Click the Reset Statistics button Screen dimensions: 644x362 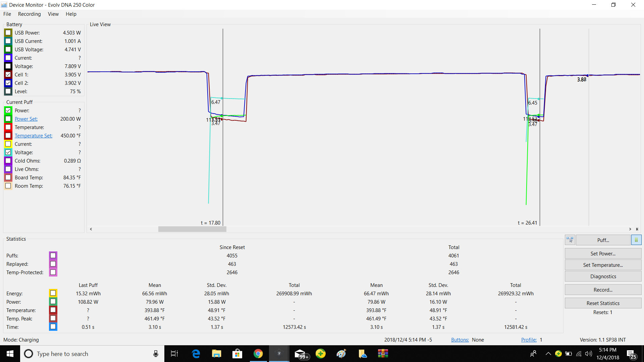pos(603,303)
